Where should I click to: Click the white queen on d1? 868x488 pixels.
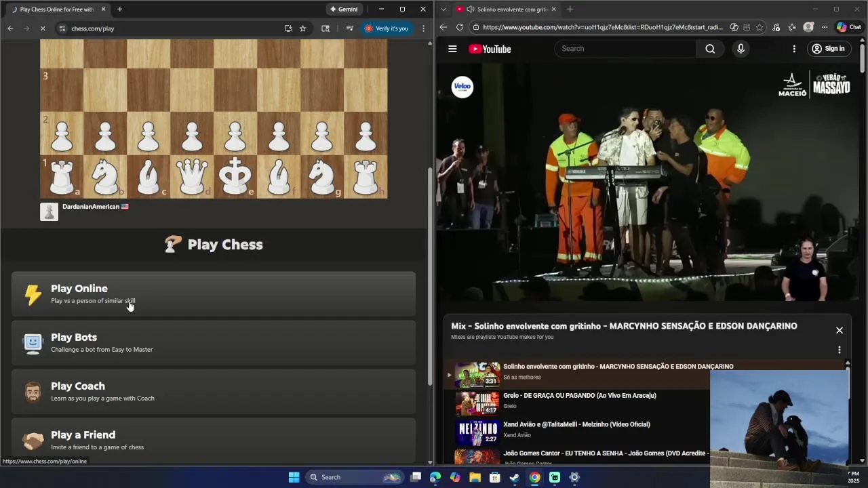(x=192, y=176)
